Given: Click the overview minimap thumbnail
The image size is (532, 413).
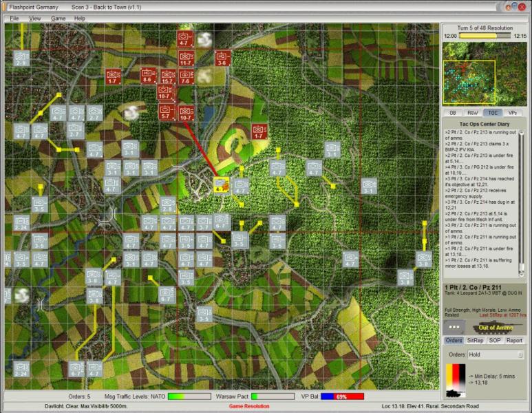Looking at the screenshot, I should 484,73.
